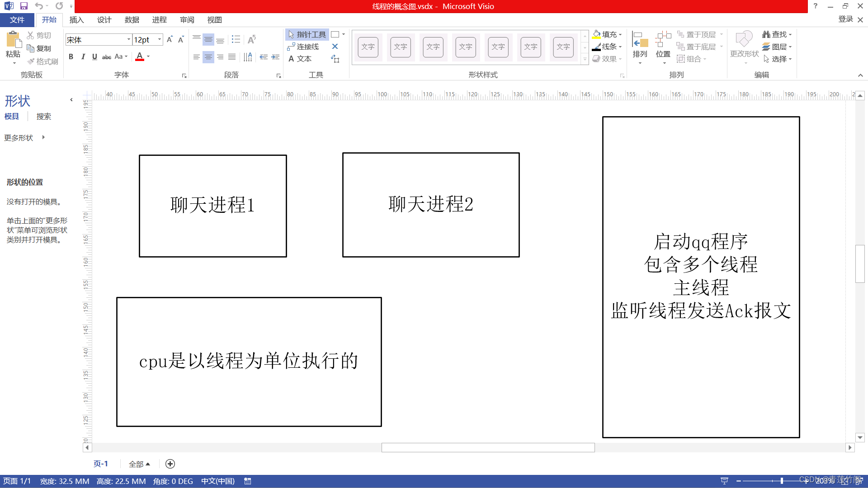Click the 登录 sign-in link

point(845,19)
